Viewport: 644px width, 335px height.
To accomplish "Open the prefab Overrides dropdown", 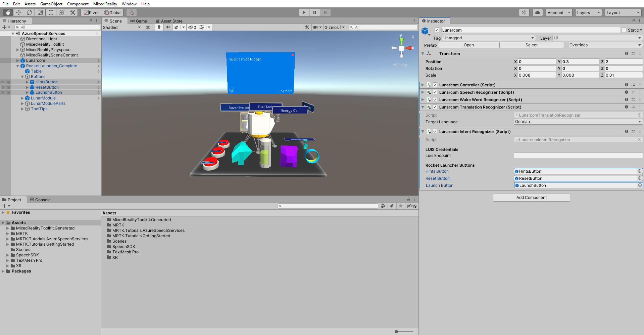I will click(x=605, y=45).
